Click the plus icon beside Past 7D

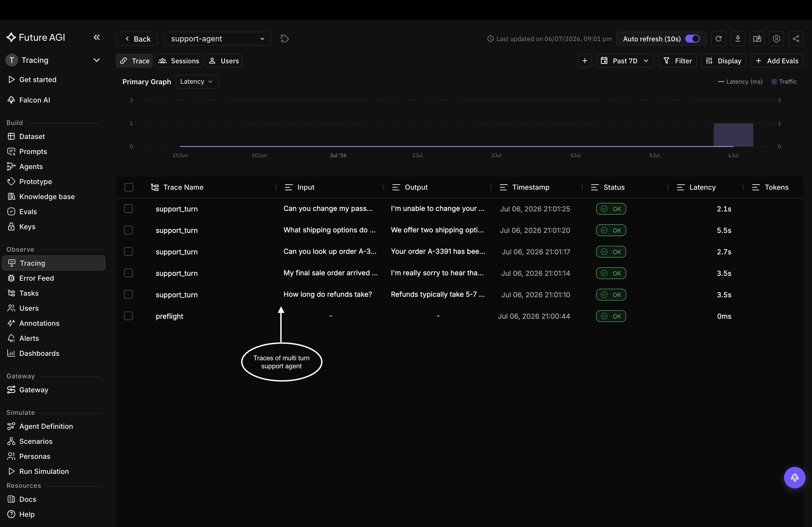[585, 61]
